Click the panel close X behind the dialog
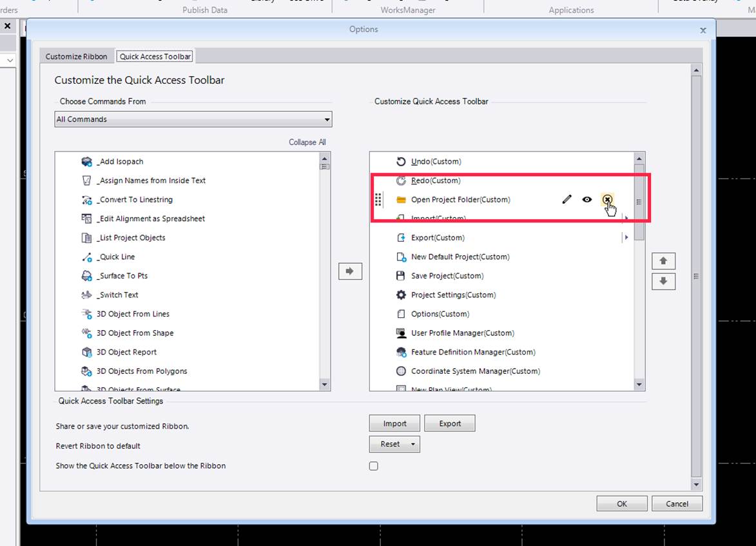This screenshot has width=756, height=546. 8,26
